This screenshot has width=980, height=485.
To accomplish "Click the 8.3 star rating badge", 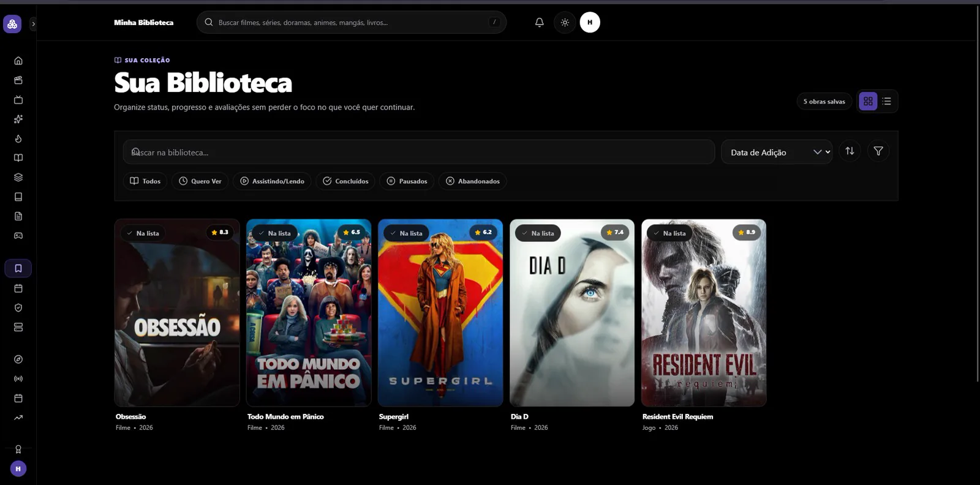I will 220,233.
